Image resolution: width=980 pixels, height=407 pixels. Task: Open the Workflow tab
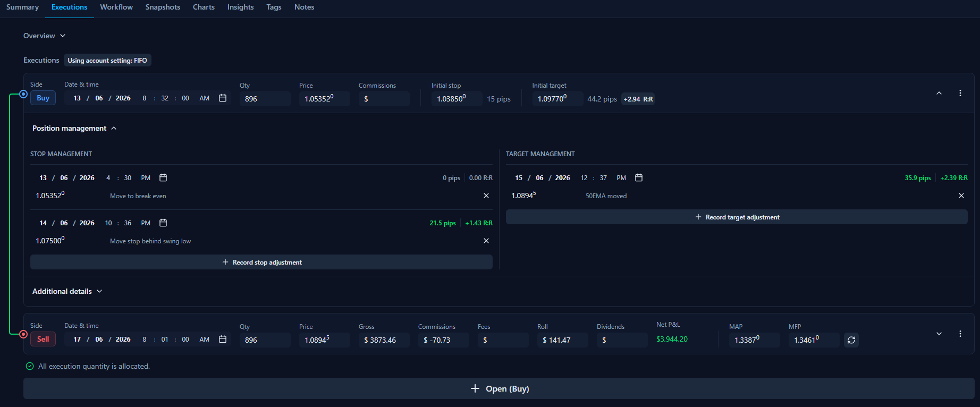coord(116,7)
